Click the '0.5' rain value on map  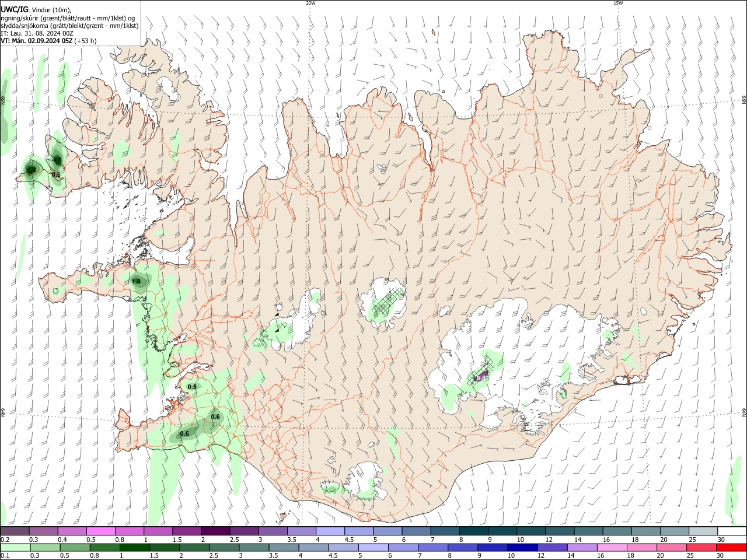[x=192, y=387]
